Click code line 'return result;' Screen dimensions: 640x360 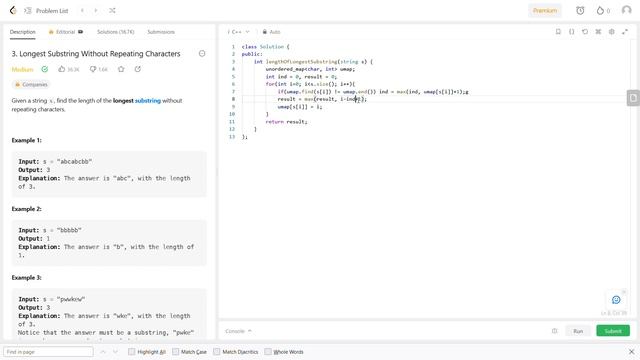point(287,122)
